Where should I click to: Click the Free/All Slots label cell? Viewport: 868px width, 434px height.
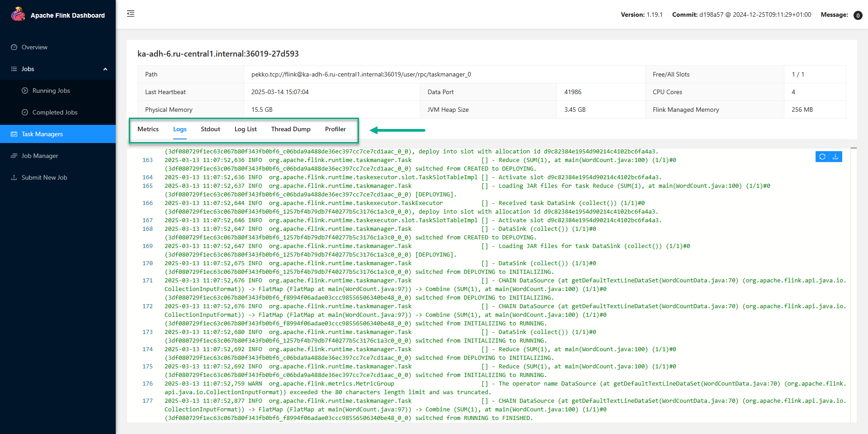[715, 74]
